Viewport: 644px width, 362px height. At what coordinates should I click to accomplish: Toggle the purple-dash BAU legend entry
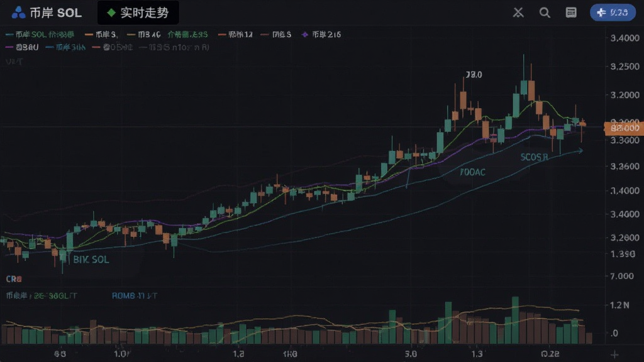[22, 47]
